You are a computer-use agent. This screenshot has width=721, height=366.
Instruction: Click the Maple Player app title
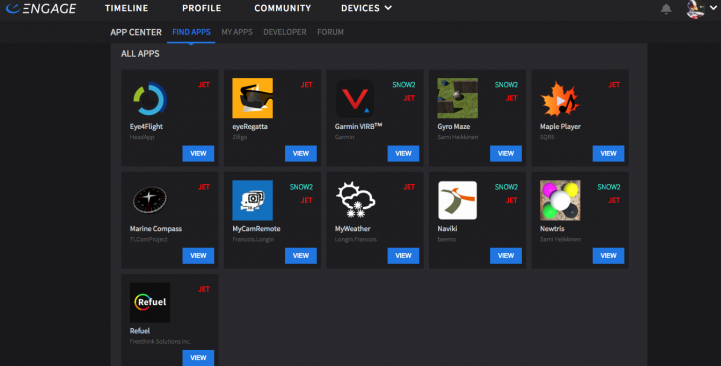pyautogui.click(x=561, y=126)
